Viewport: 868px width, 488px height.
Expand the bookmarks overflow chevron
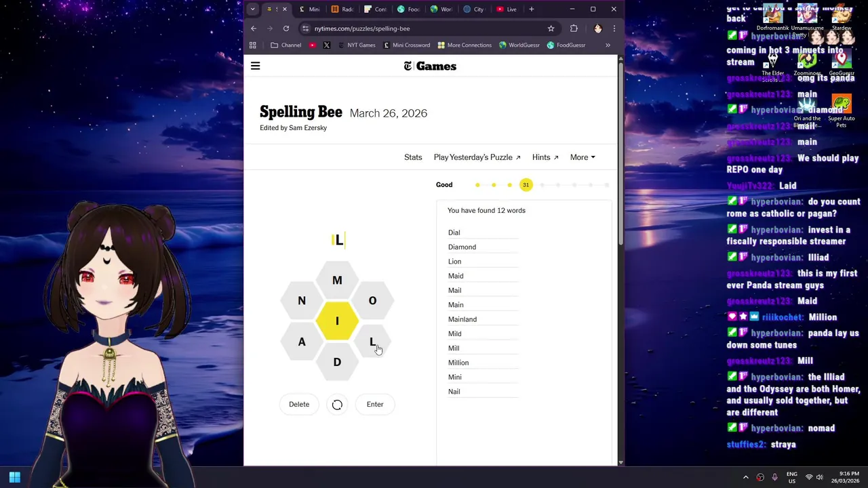pos(608,45)
